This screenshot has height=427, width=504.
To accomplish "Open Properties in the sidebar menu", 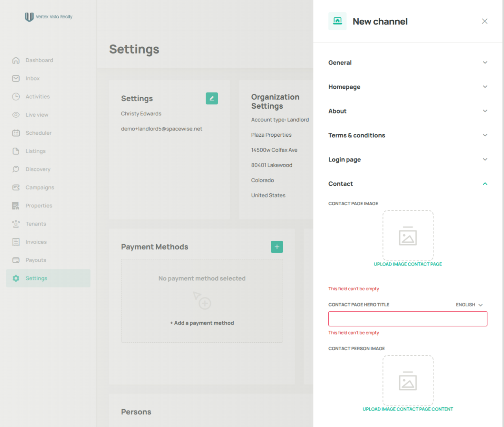I will point(39,206).
